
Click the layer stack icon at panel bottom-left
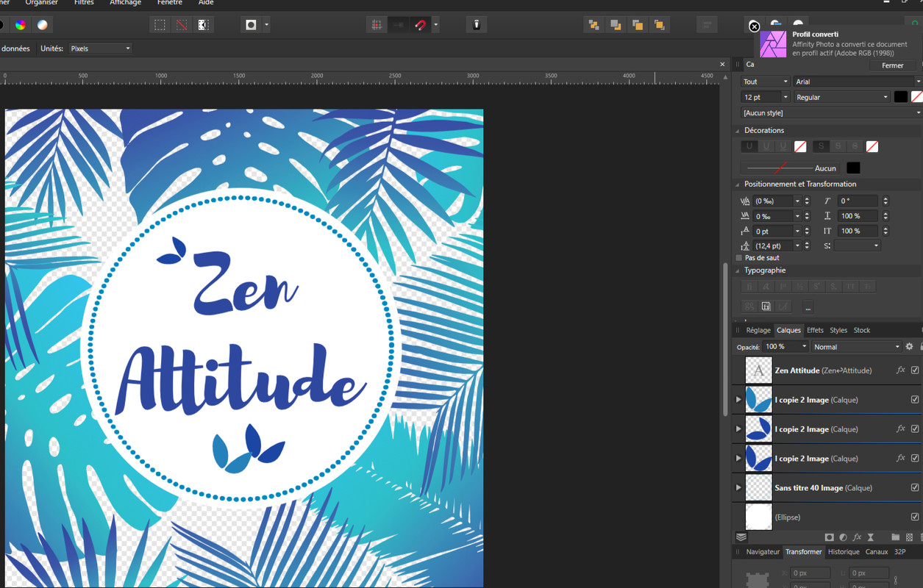(x=741, y=537)
